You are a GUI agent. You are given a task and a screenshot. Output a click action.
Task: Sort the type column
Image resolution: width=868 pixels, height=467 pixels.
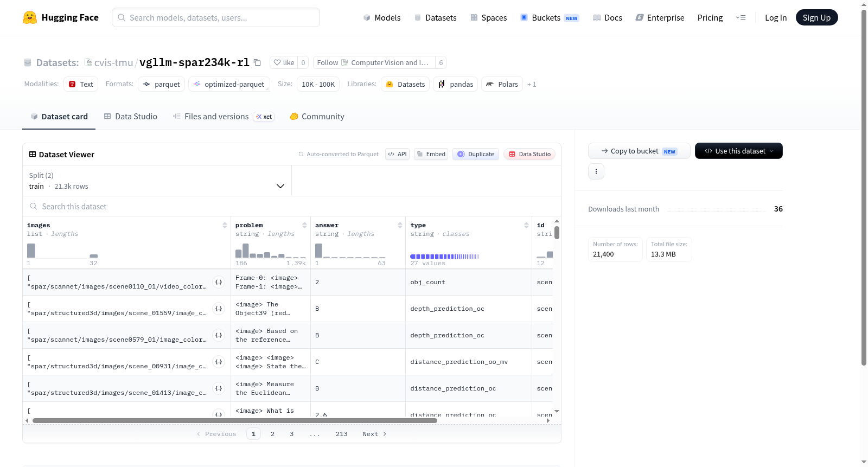pyautogui.click(x=526, y=225)
